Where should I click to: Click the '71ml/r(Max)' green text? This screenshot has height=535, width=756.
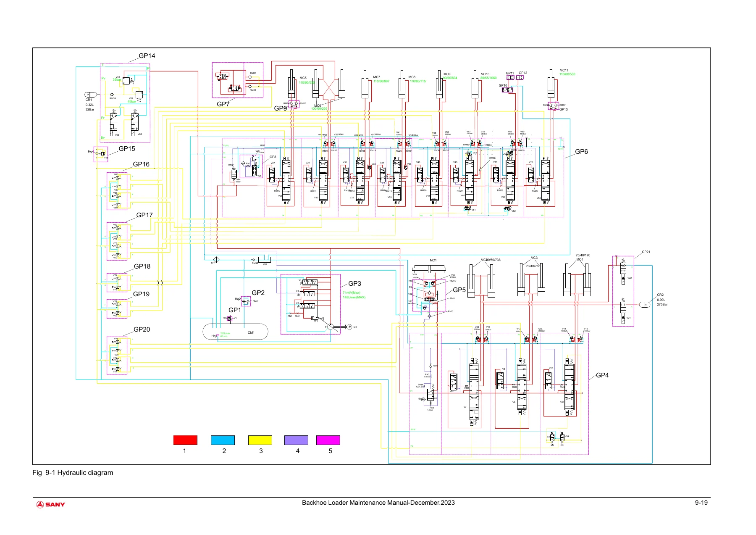[x=352, y=293]
